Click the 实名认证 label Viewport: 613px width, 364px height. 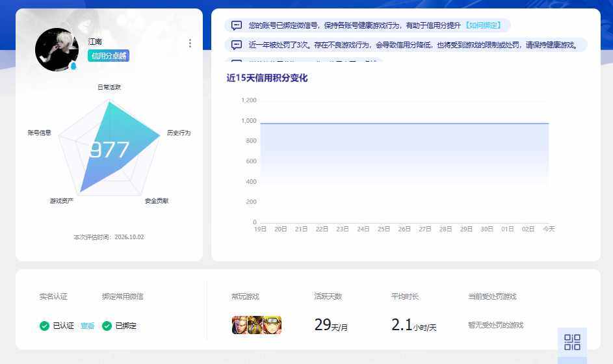tap(53, 297)
